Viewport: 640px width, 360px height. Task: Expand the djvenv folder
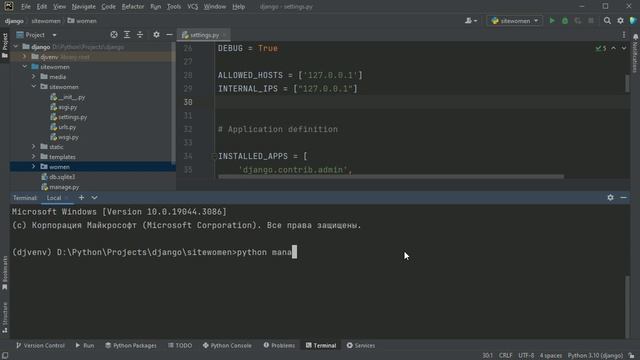pos(24,57)
